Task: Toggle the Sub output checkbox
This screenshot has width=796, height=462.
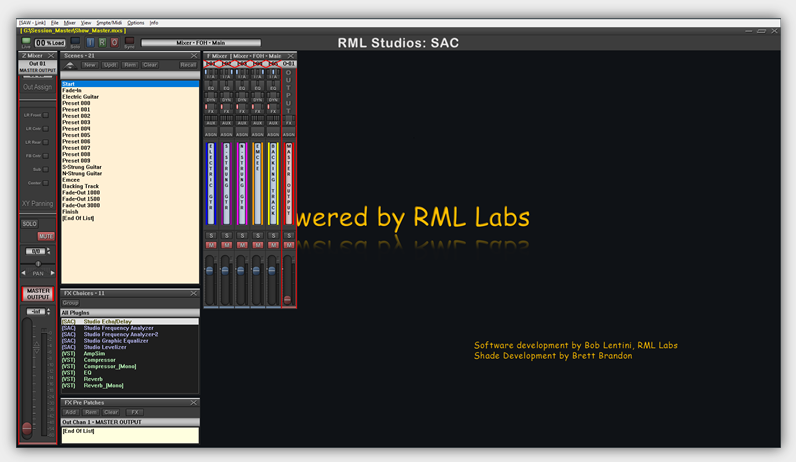Action: 46,169
